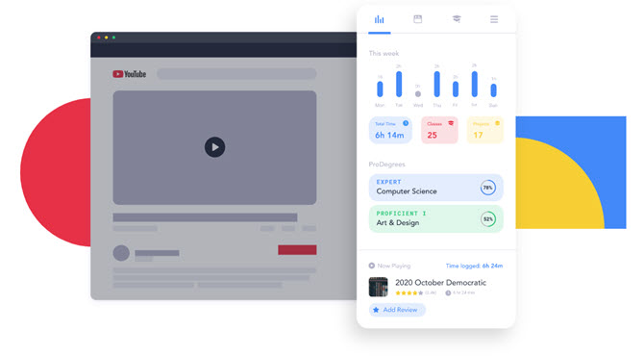644x356 pixels.
Task: Click the duration clock icon beside rating
Action: click(x=448, y=292)
